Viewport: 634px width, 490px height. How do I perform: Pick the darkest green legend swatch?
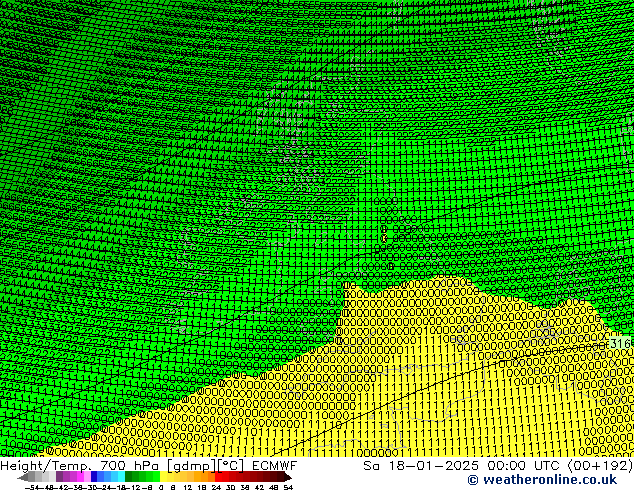coord(128,476)
